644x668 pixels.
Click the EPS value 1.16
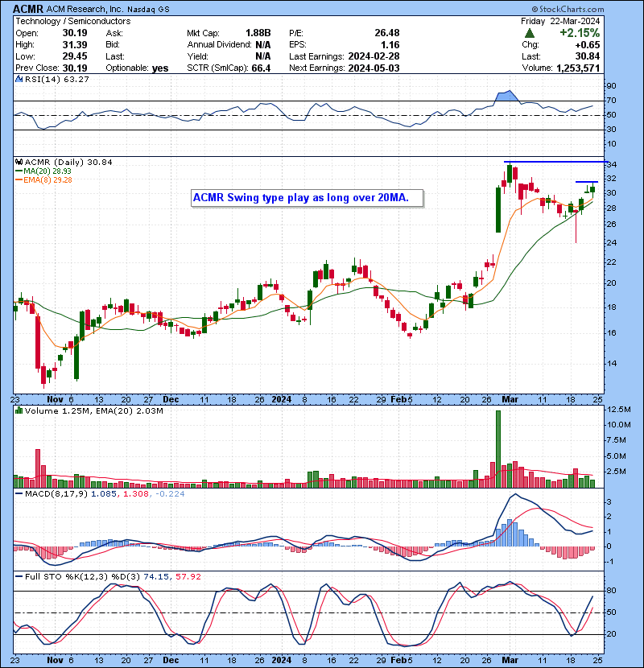[x=390, y=44]
